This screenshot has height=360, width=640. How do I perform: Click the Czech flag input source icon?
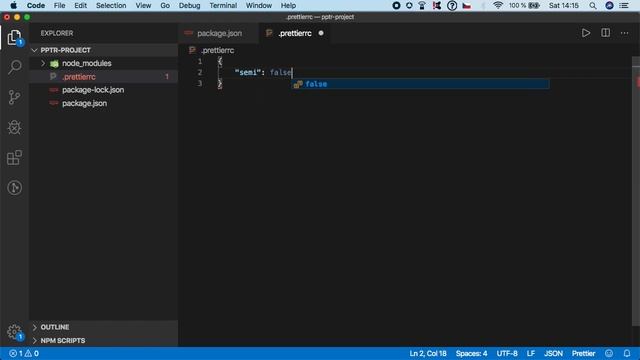467,5
